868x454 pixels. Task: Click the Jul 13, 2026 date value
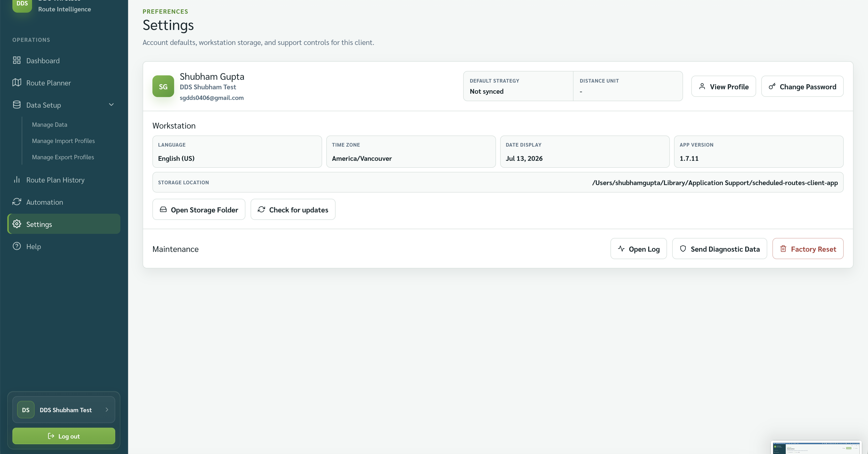(524, 158)
